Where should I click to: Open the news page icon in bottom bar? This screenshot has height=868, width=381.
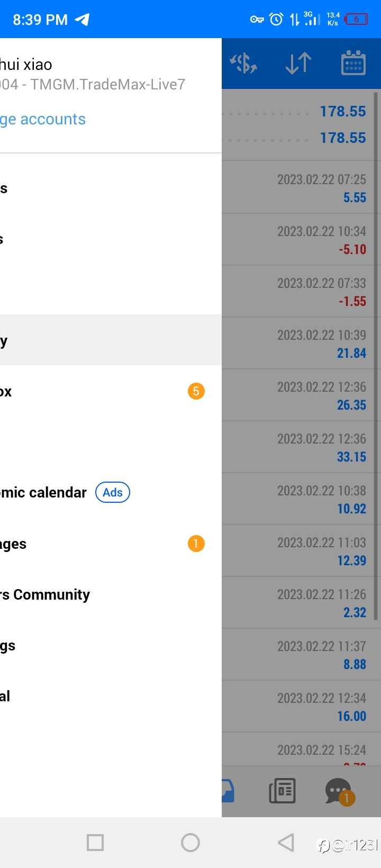[x=283, y=791]
